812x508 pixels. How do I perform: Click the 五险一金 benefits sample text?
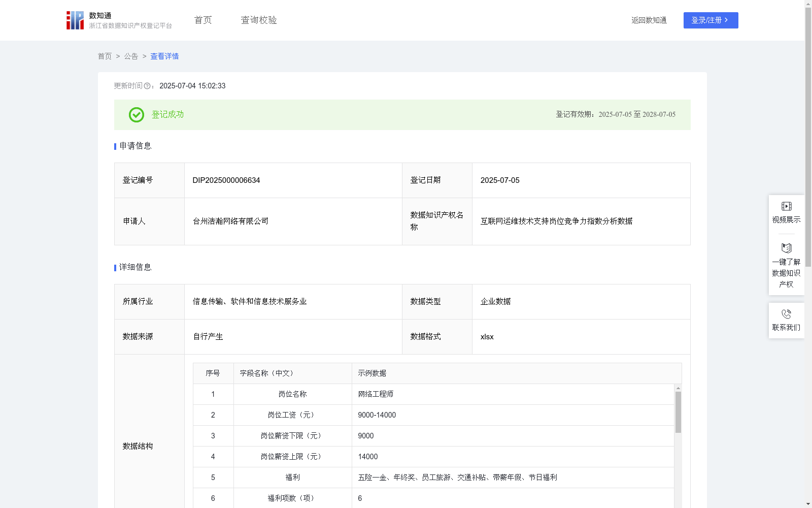coord(457,478)
